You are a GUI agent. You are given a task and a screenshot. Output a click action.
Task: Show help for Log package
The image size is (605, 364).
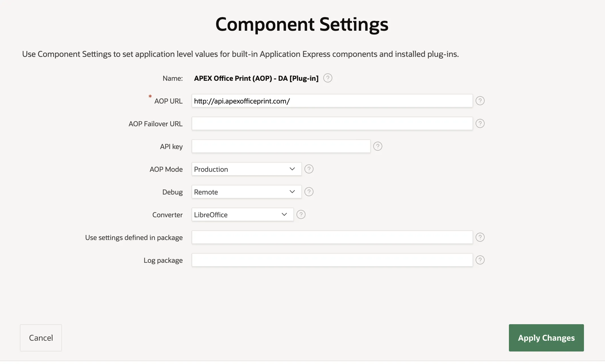click(480, 260)
